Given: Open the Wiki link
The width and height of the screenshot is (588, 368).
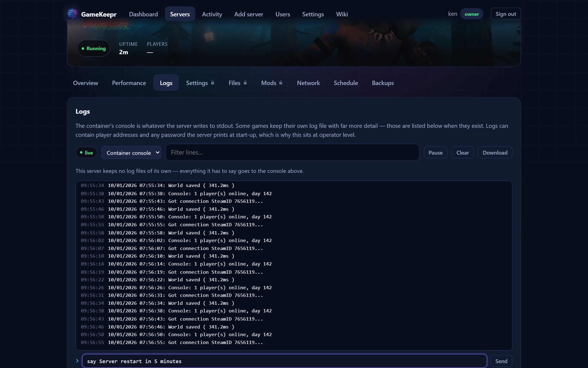Looking at the screenshot, I should coord(342,14).
